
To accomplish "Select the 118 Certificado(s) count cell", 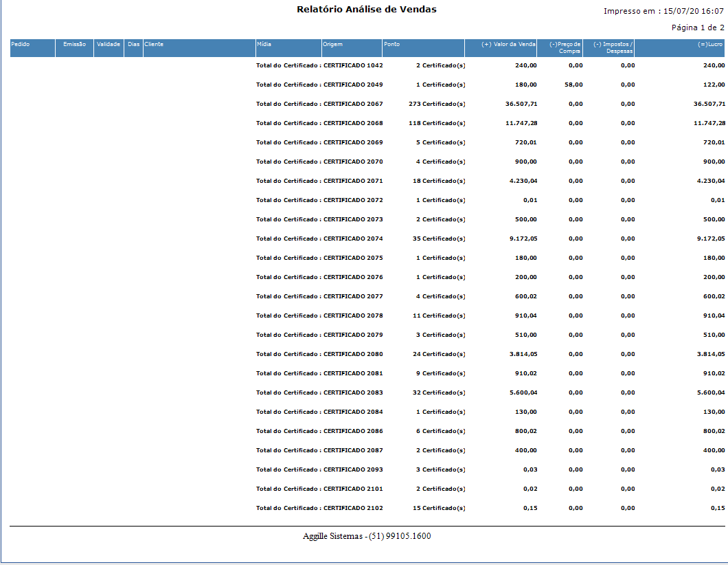I will point(437,124).
